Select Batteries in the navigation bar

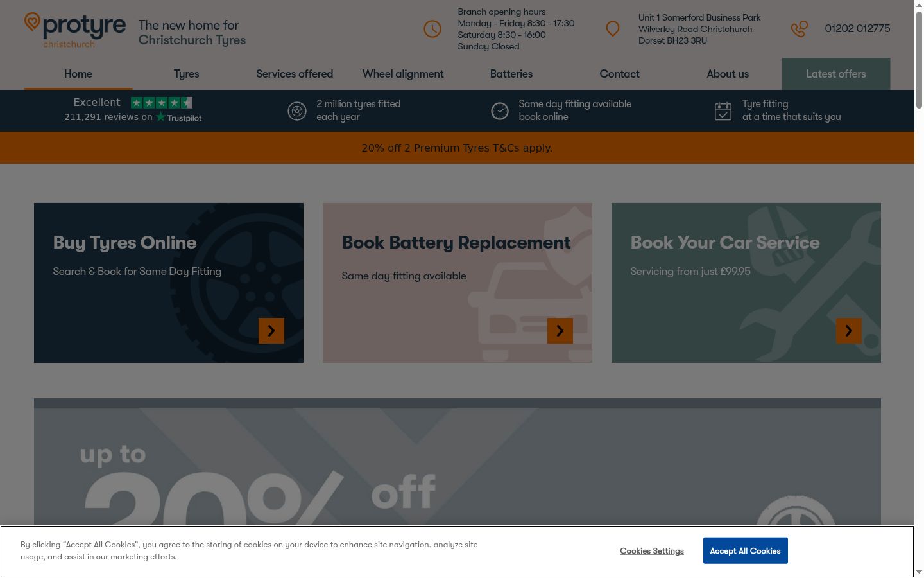point(511,74)
